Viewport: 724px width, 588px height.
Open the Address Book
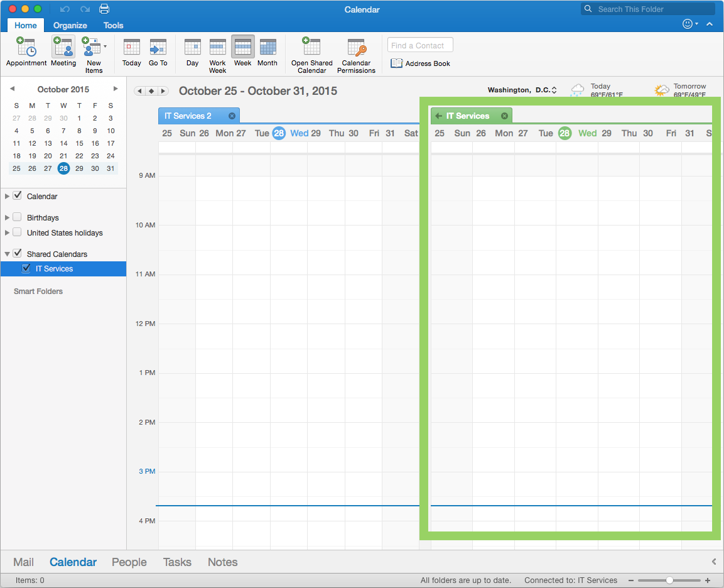(x=421, y=63)
